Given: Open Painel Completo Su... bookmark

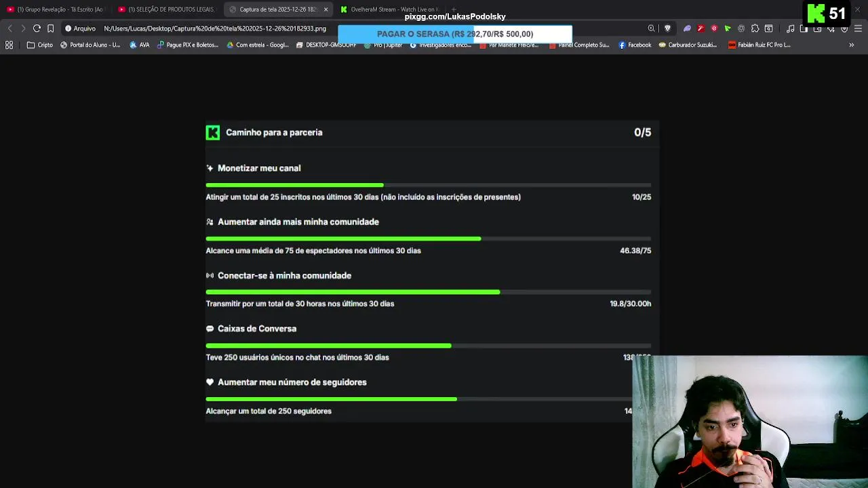Looking at the screenshot, I should pos(580,45).
